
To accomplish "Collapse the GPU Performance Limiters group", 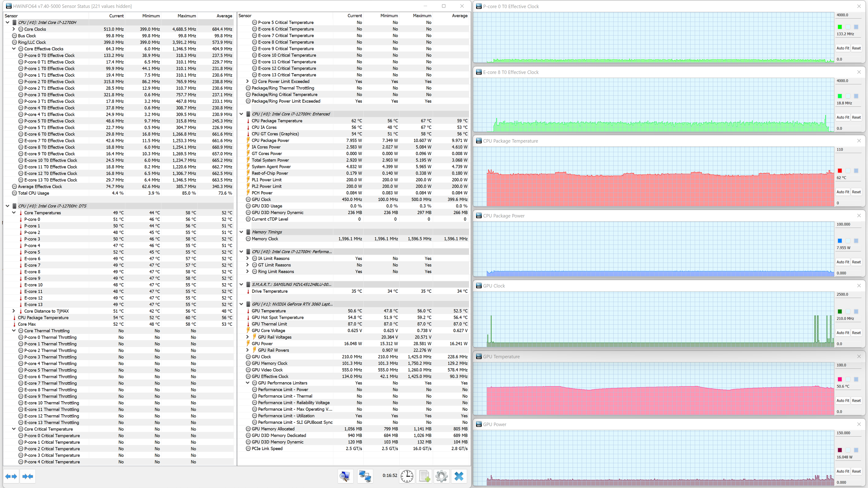I will click(248, 383).
